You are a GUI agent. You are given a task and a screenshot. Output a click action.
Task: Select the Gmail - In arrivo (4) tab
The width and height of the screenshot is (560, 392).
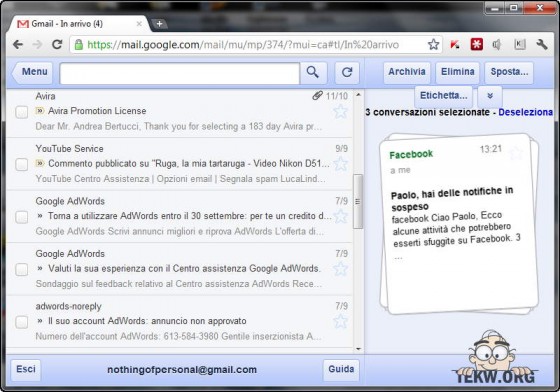pyautogui.click(x=77, y=24)
